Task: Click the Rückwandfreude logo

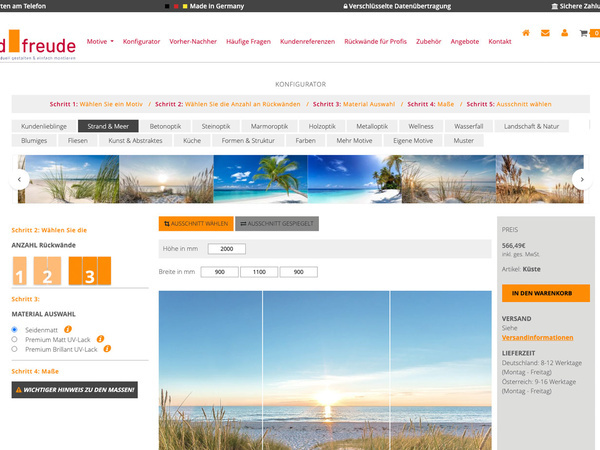Action: tap(38, 45)
